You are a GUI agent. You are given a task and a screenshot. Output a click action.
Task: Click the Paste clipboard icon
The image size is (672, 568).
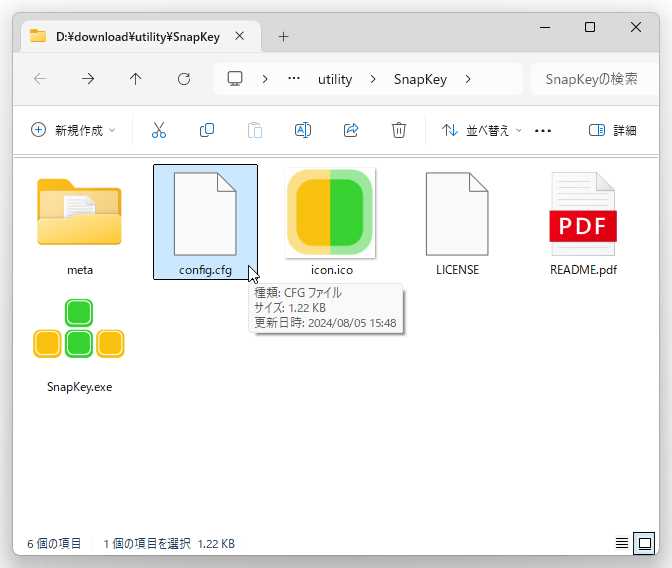(255, 130)
